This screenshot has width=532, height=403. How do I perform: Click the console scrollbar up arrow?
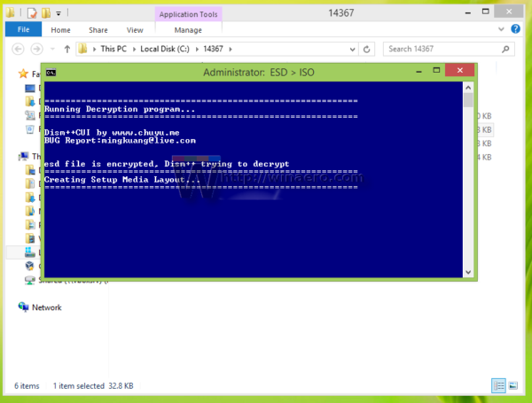[468, 88]
